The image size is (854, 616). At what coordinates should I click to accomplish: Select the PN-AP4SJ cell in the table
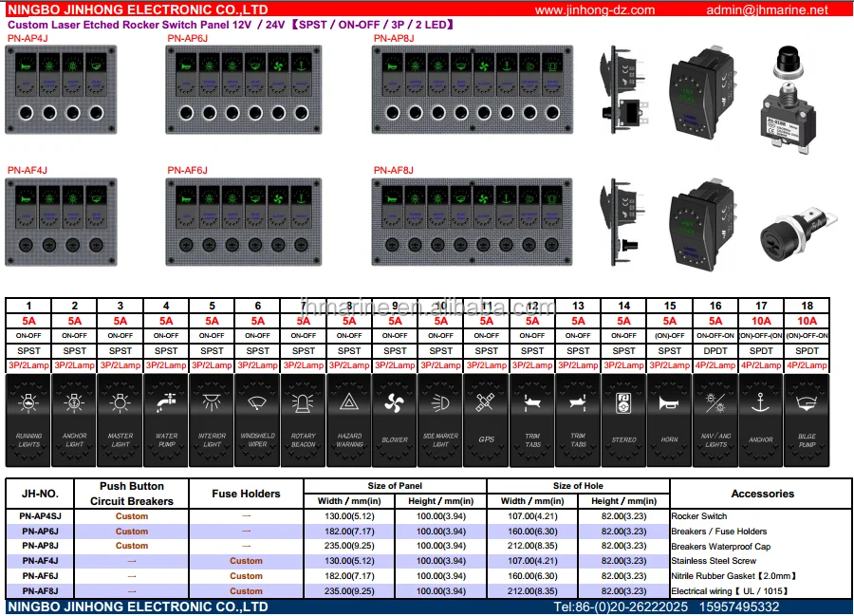point(40,516)
